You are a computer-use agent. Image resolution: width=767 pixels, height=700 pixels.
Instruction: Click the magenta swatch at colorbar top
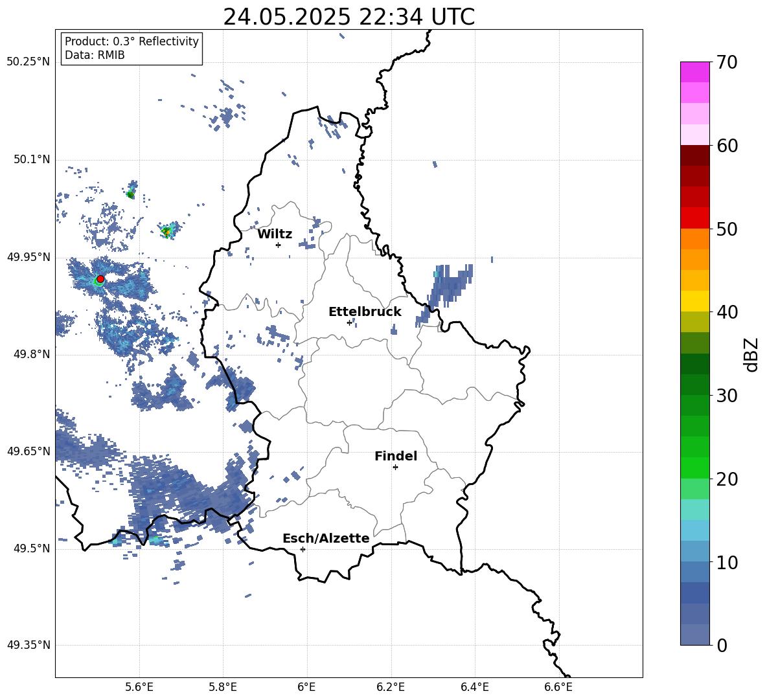(694, 73)
